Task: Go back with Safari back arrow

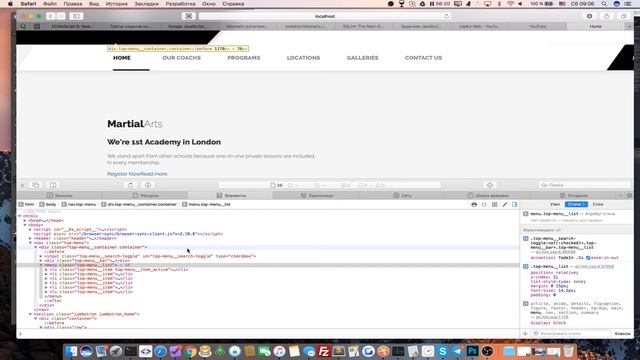Action: [50, 16]
